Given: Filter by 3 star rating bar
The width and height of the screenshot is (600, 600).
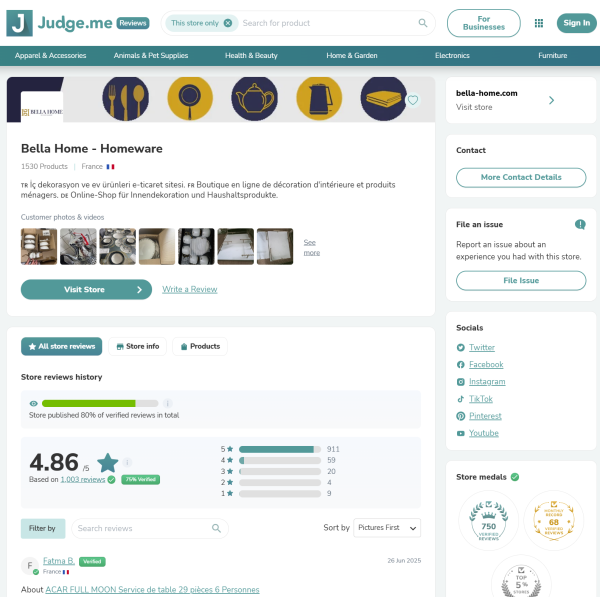Looking at the screenshot, I should (280, 471).
